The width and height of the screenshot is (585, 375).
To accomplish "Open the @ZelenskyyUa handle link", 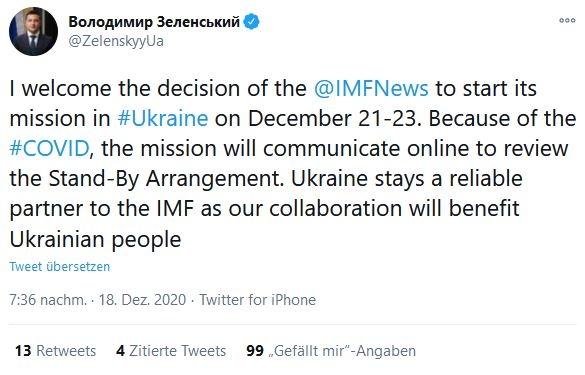I will pos(116,41).
